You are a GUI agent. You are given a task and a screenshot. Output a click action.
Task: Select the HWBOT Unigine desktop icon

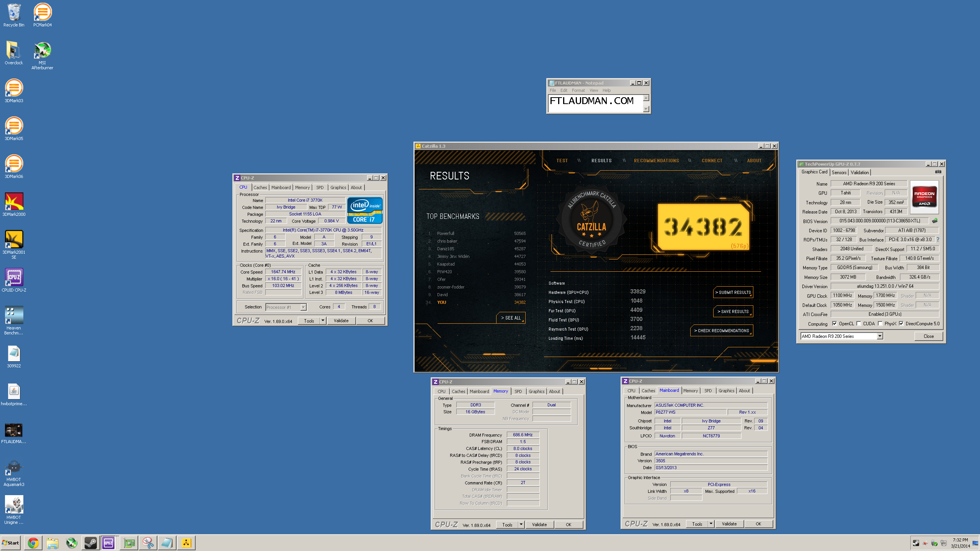[x=14, y=510]
